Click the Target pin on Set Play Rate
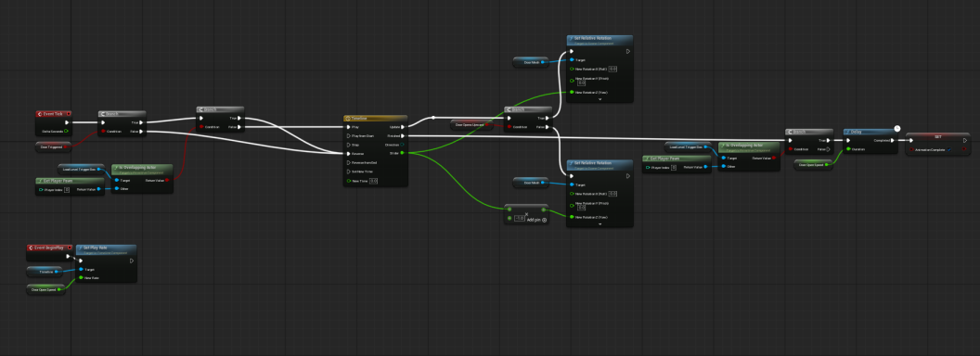The height and width of the screenshot is (356, 980). click(x=81, y=270)
